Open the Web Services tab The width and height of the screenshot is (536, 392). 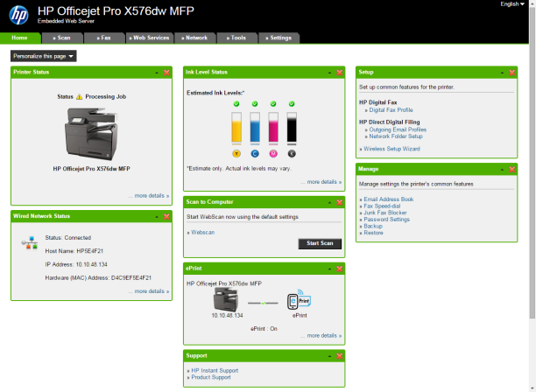(x=150, y=38)
